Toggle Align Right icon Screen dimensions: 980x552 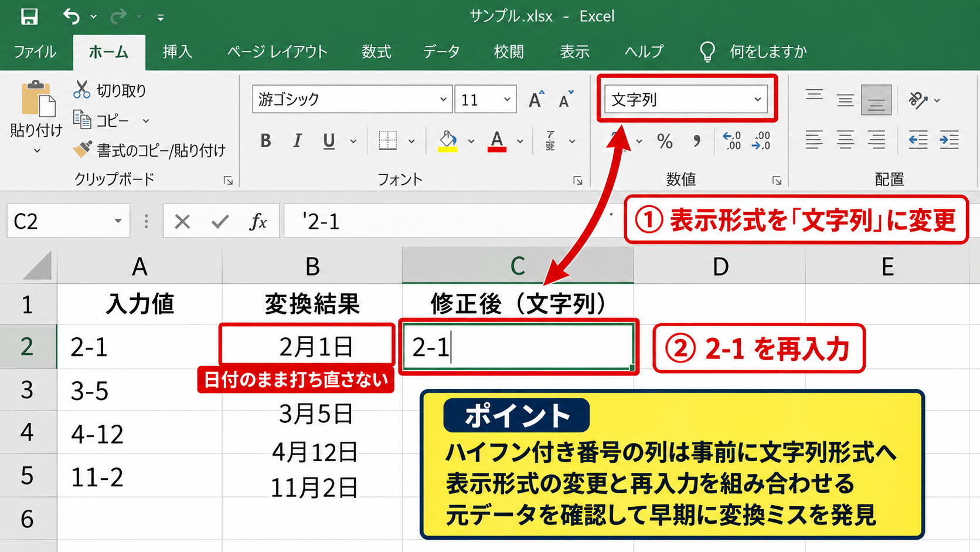(x=876, y=140)
